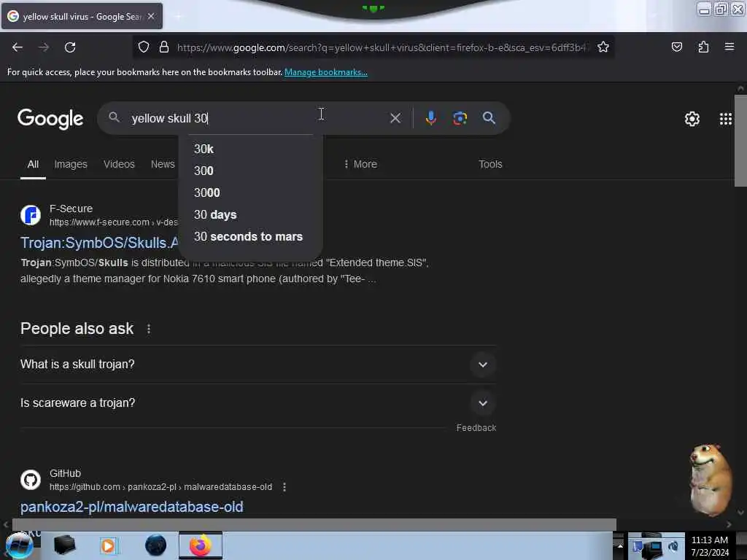This screenshot has height=560, width=747.
Task: Click the vertical scrollbar thumb
Action: pyautogui.click(x=740, y=141)
